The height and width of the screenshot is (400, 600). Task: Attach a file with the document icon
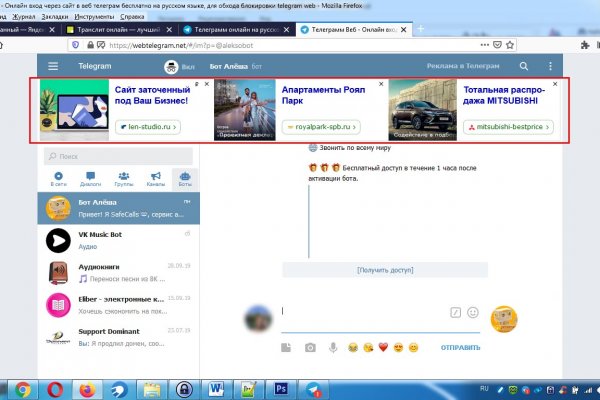pos(285,347)
